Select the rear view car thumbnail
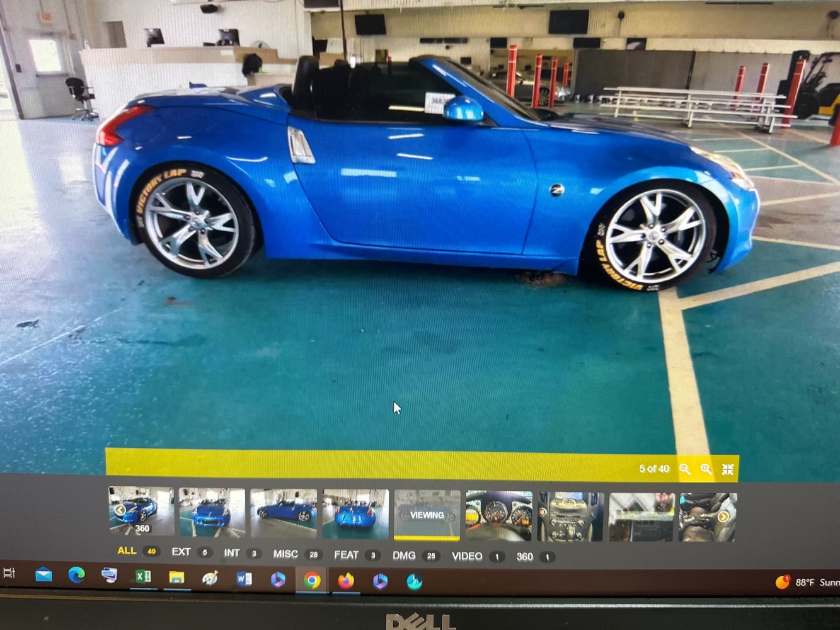 [x=355, y=514]
